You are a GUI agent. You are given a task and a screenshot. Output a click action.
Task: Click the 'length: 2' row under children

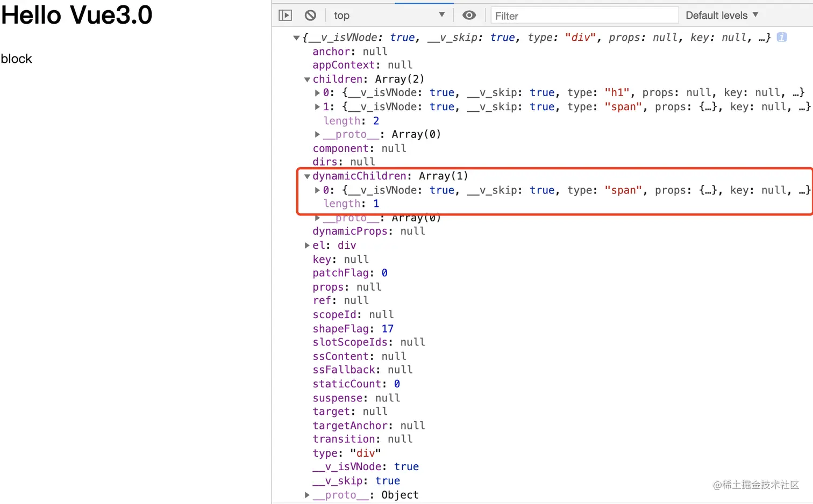(x=351, y=121)
